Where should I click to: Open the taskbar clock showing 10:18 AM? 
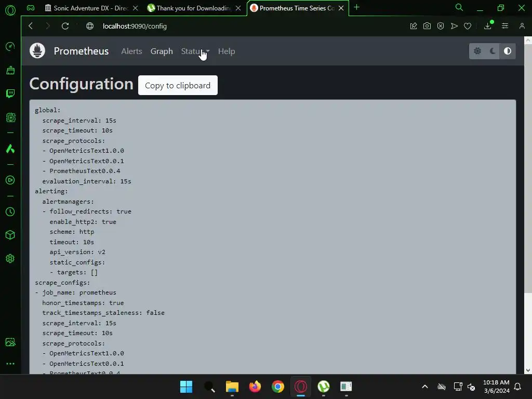point(496,387)
